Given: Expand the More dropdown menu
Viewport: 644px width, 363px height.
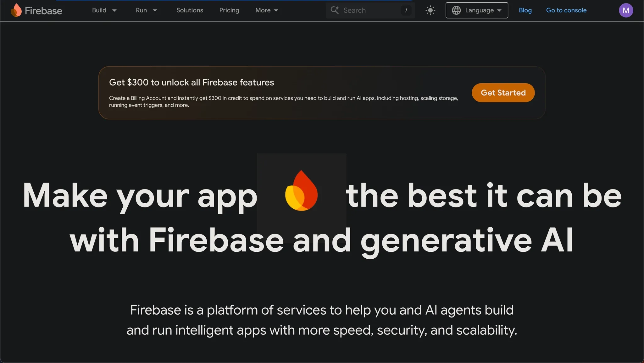Looking at the screenshot, I should coord(267,10).
